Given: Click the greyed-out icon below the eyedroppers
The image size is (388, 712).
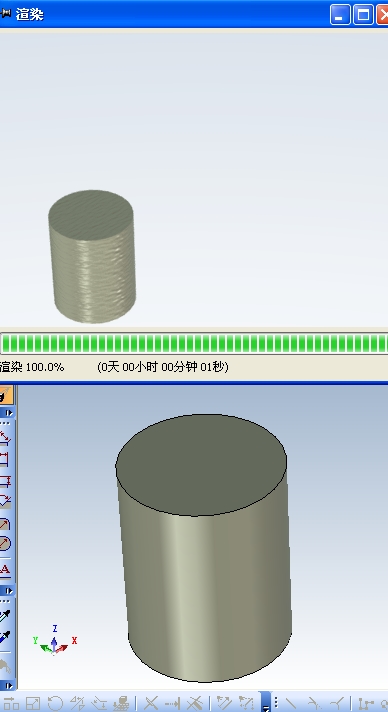Looking at the screenshot, I should coord(5,666).
